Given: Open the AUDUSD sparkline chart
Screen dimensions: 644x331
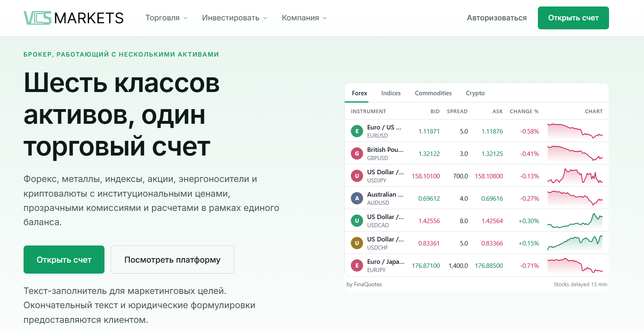Looking at the screenshot, I should [x=575, y=198].
